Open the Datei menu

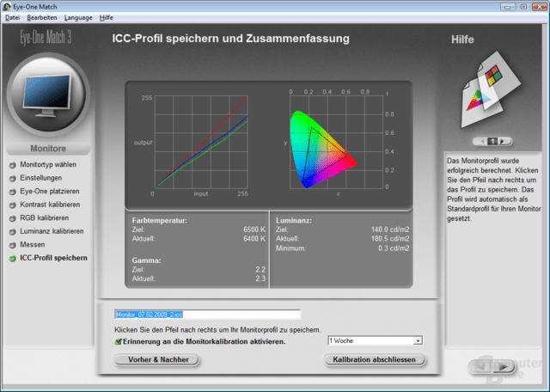12,17
